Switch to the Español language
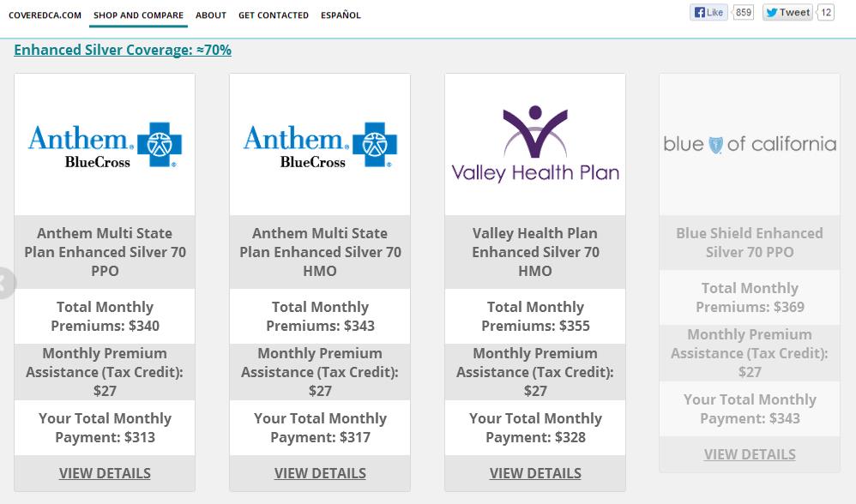This screenshot has width=856, height=504. tap(341, 15)
